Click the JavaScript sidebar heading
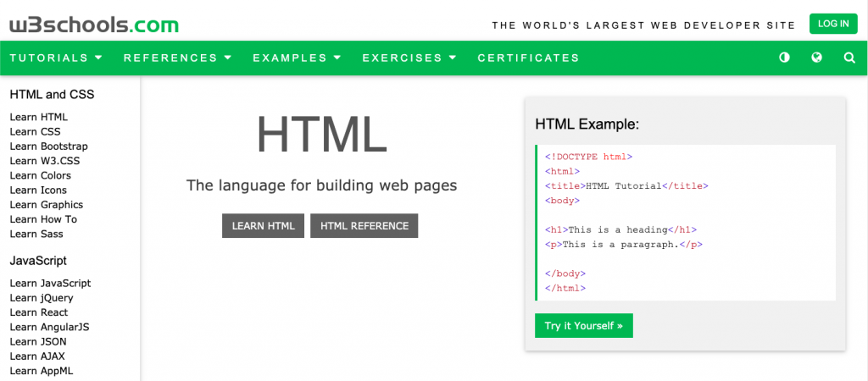 point(38,261)
